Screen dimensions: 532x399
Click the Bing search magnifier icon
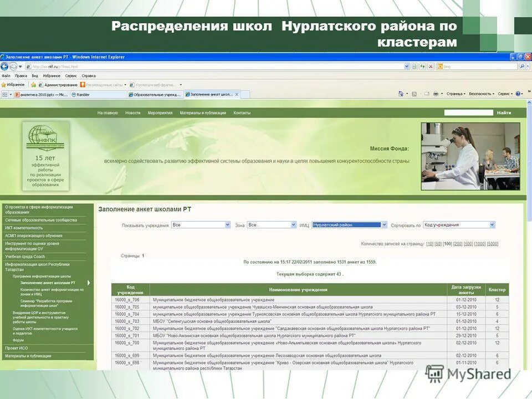[522, 66]
